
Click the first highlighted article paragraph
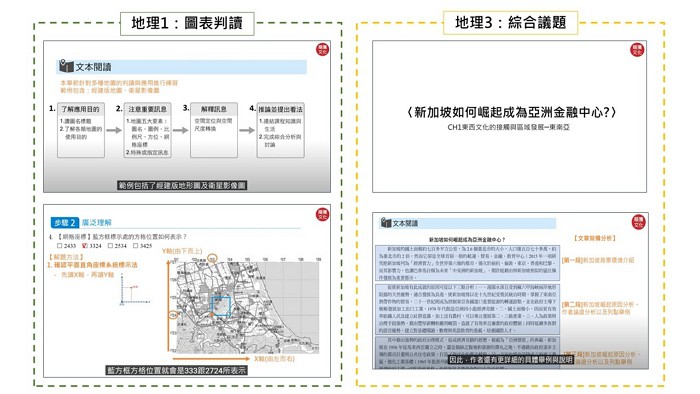467,262
